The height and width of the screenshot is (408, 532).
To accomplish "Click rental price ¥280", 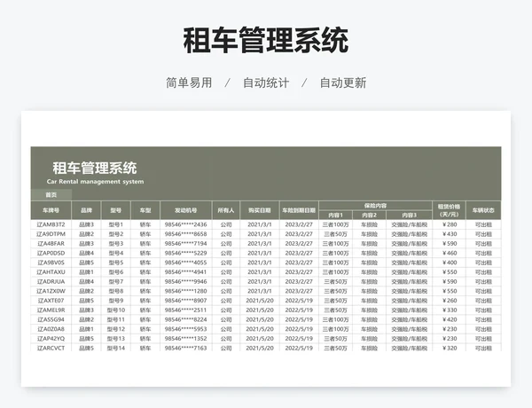I will (450, 224).
